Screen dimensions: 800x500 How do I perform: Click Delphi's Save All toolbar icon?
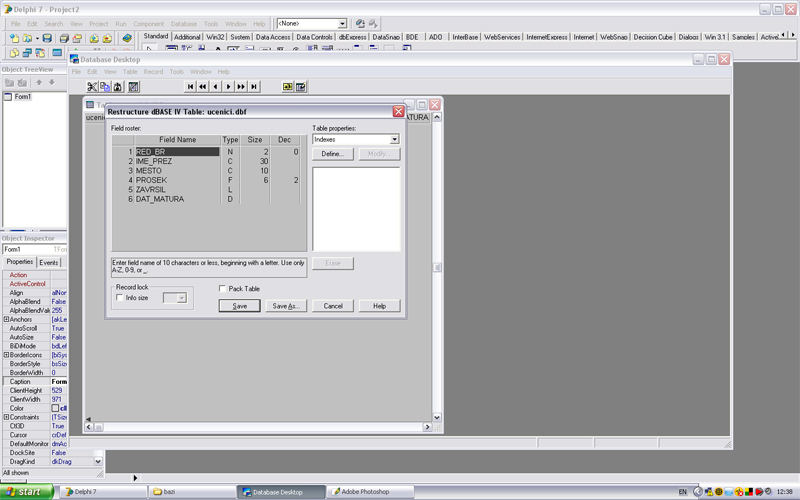click(x=64, y=38)
